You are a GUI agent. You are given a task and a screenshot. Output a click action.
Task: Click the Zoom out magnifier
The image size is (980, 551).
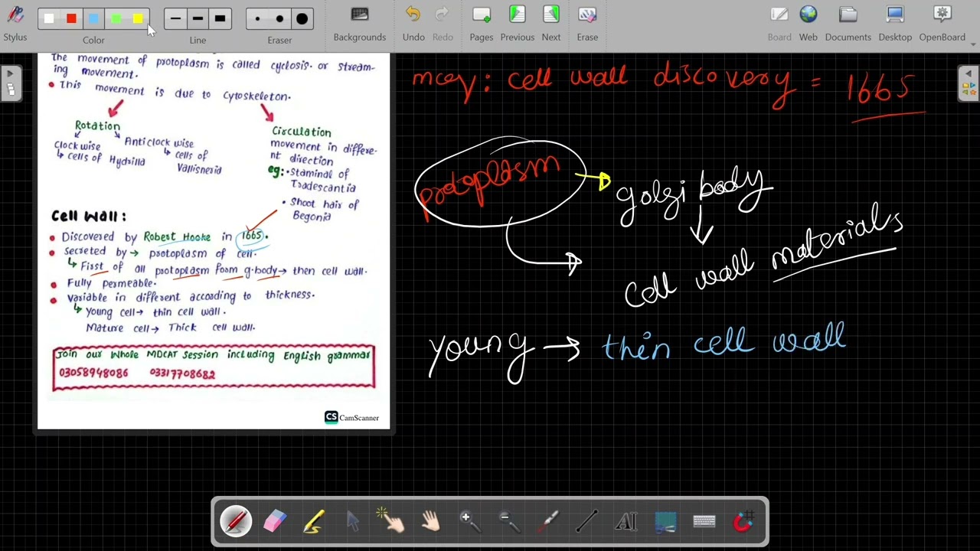click(x=508, y=522)
